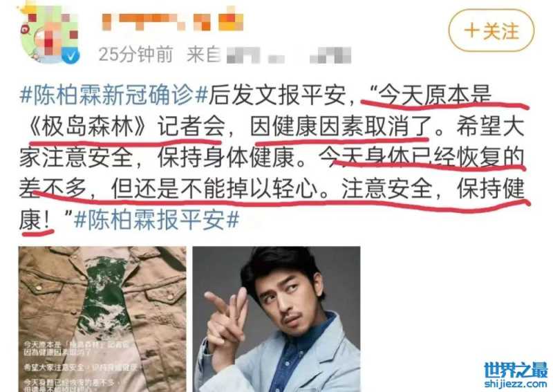Tap the 《极岛森林》 title in the post
The width and height of the screenshot is (553, 392).
[86, 127]
